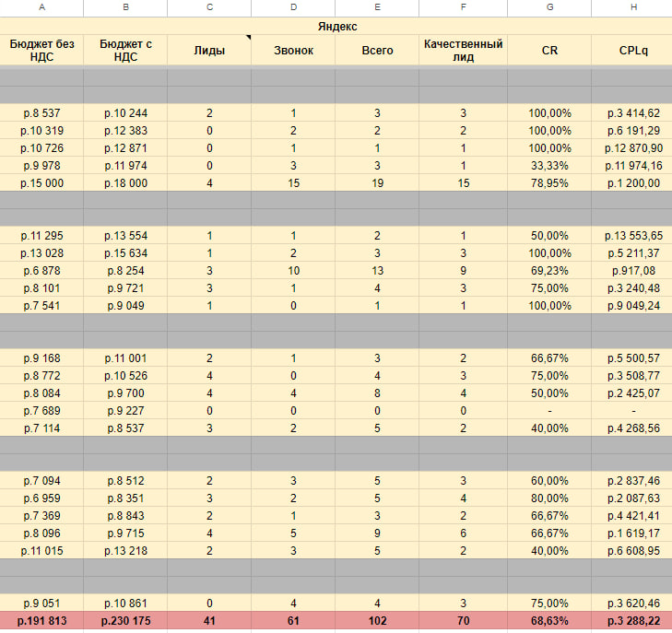Click the cell showing р.12 870,90
672x633 pixels.
(x=632, y=148)
